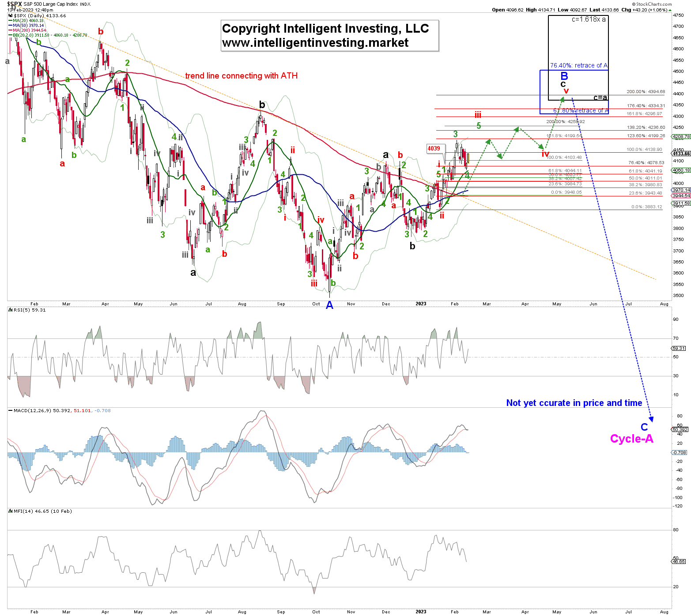Image resolution: width=691 pixels, height=616 pixels.
Task: Click the -0.708 histogram value tag
Action: [679, 453]
